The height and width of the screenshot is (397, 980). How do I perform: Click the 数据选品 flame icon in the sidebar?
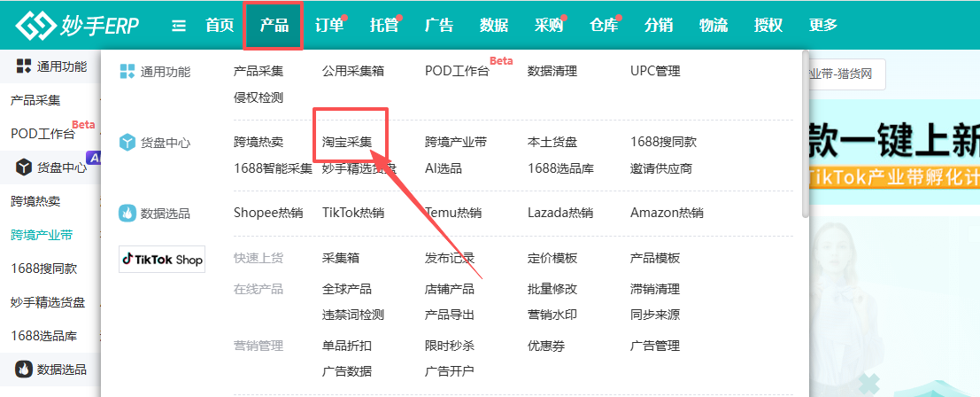coord(24,369)
